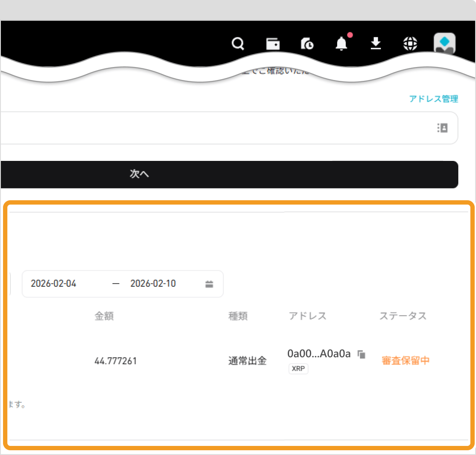Viewport: 476px width, 455px height.
Task: Click the ステータス column header
Action: click(403, 316)
